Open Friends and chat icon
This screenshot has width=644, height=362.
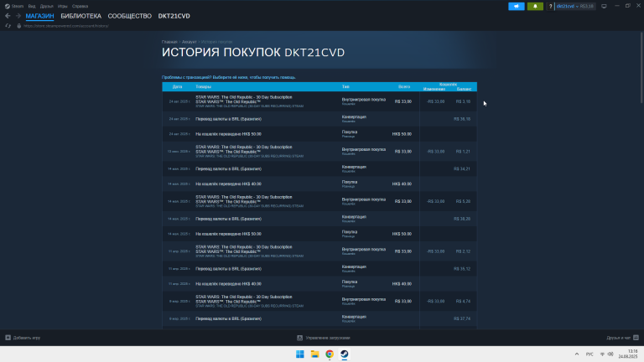[x=636, y=338]
